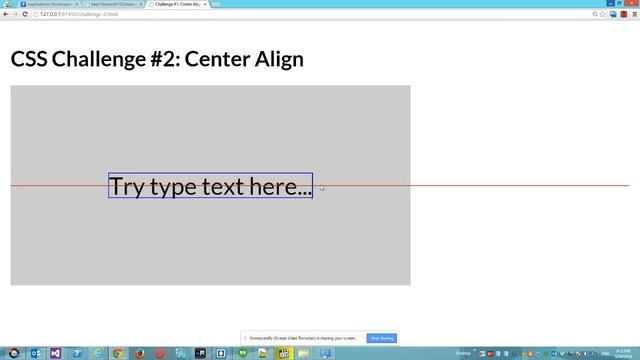Click the 'Try type text here...' text box

[211, 186]
